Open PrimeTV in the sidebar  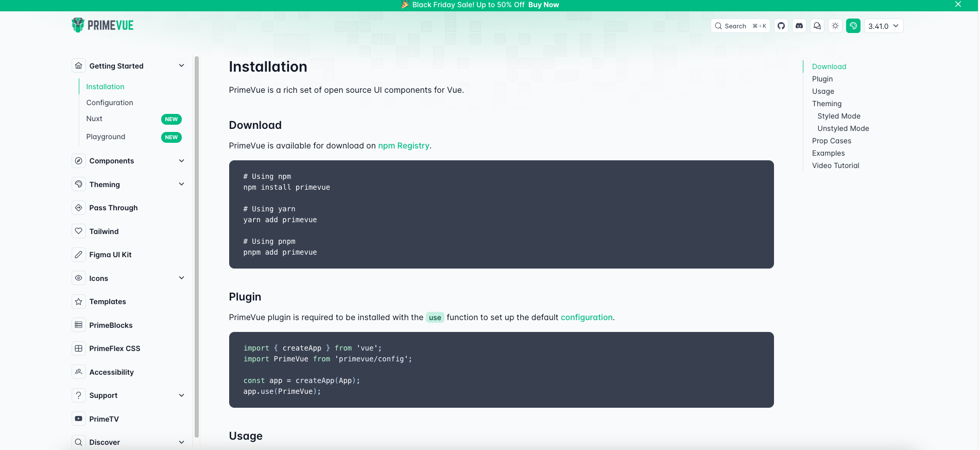click(104, 419)
